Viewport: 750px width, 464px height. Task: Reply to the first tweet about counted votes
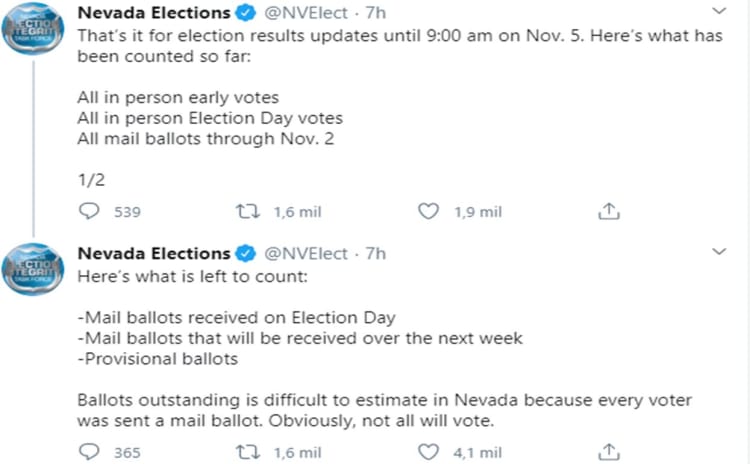tap(90, 211)
